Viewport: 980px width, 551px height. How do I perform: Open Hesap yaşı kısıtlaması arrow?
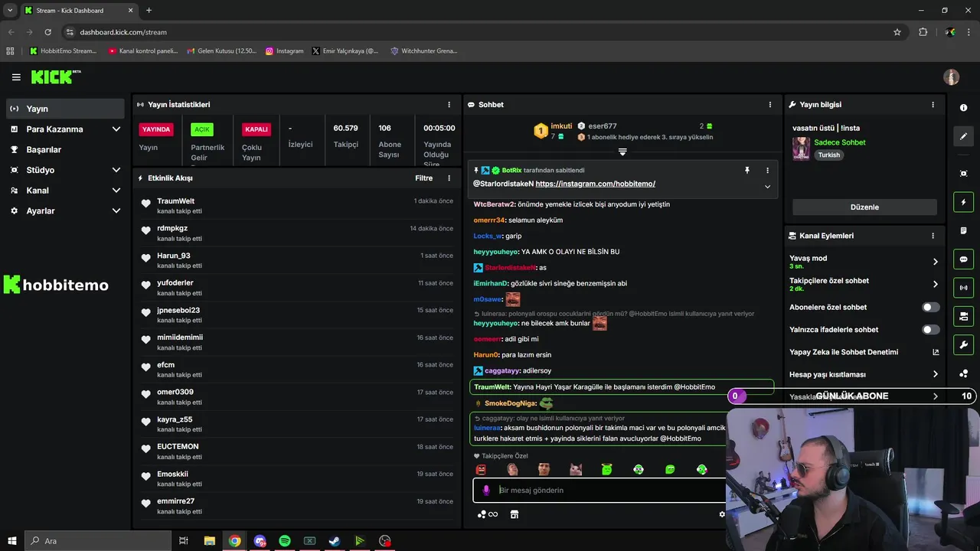tap(935, 374)
